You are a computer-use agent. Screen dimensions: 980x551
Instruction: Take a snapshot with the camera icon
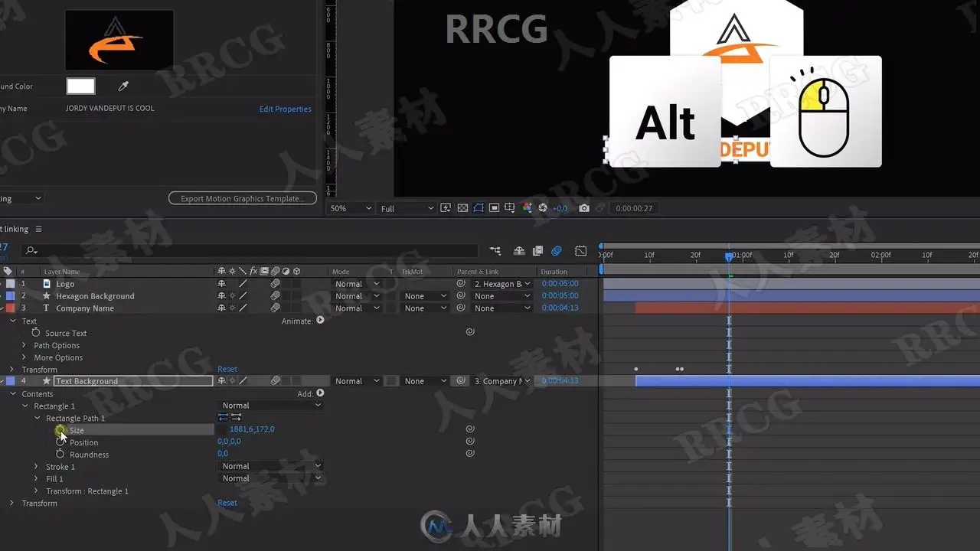click(x=584, y=208)
